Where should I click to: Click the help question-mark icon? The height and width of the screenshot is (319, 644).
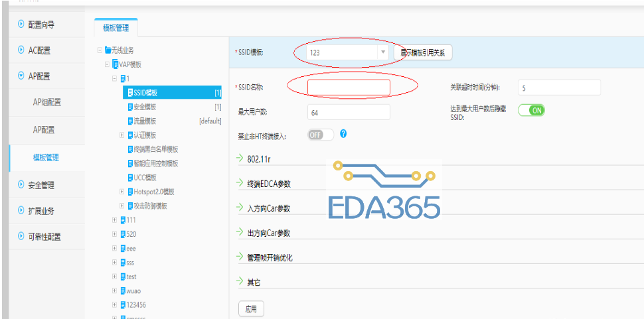[343, 133]
